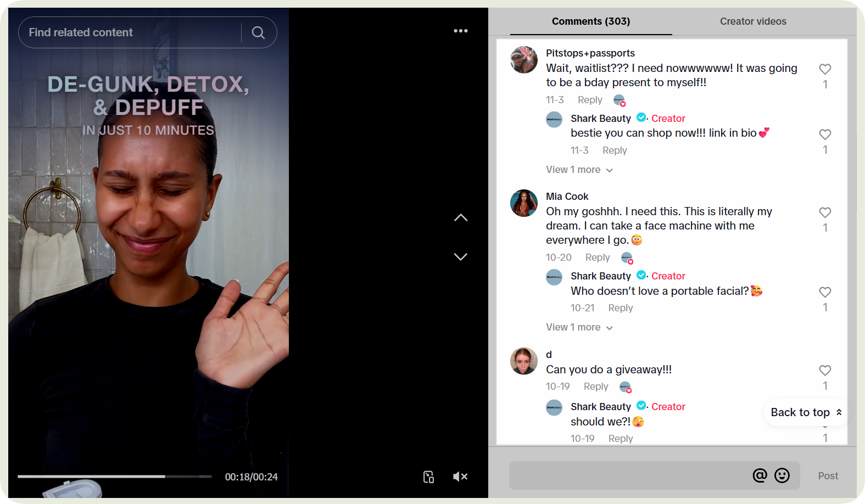Switch to Comments (303) tab
This screenshot has width=865, height=504.
click(591, 21)
